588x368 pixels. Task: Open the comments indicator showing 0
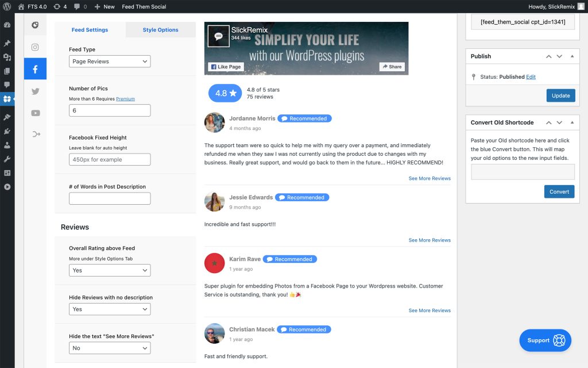(x=80, y=6)
